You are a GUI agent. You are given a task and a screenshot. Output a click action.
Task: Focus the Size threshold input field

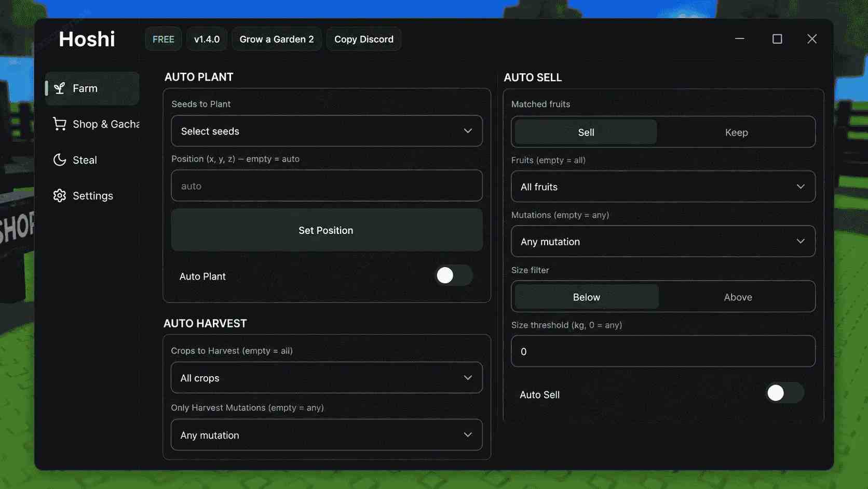tap(663, 351)
